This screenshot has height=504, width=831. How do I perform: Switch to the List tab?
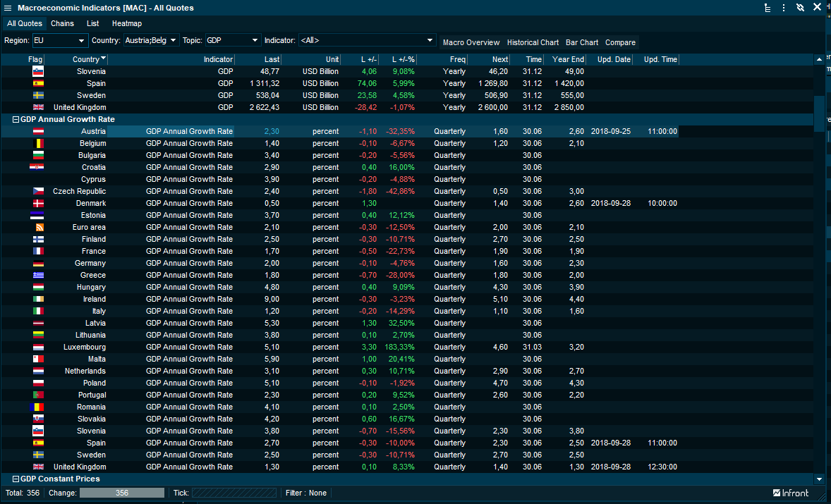click(92, 23)
